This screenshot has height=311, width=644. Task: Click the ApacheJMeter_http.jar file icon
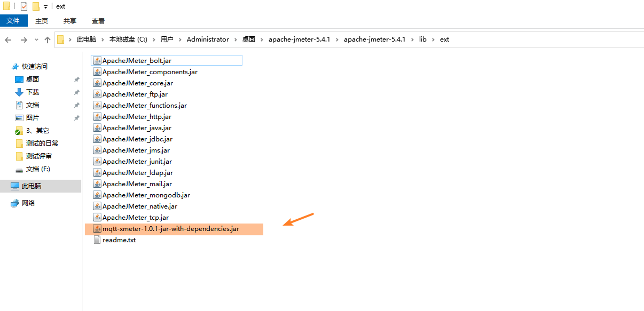point(97,116)
